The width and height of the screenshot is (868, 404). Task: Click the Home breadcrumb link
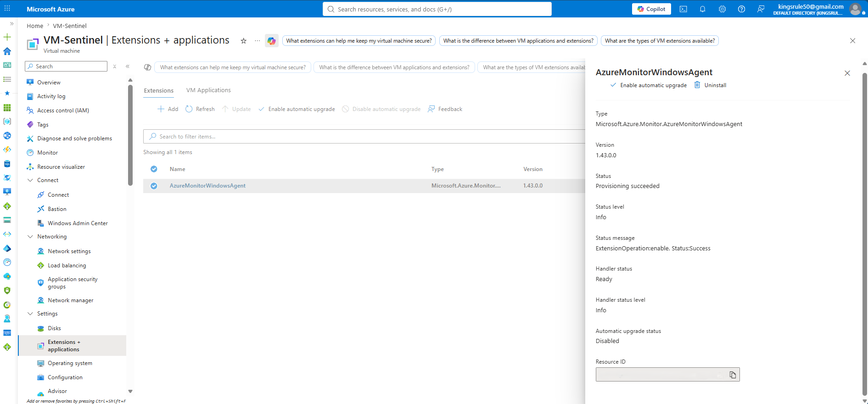pos(35,26)
